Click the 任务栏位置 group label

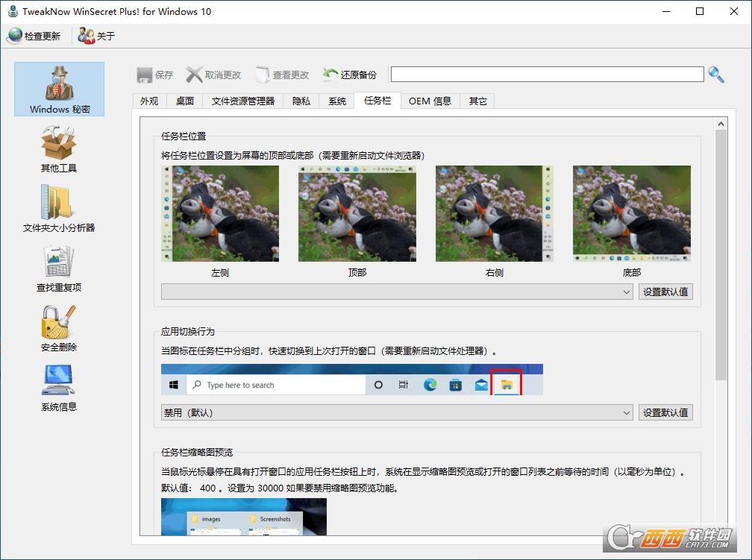(184, 136)
